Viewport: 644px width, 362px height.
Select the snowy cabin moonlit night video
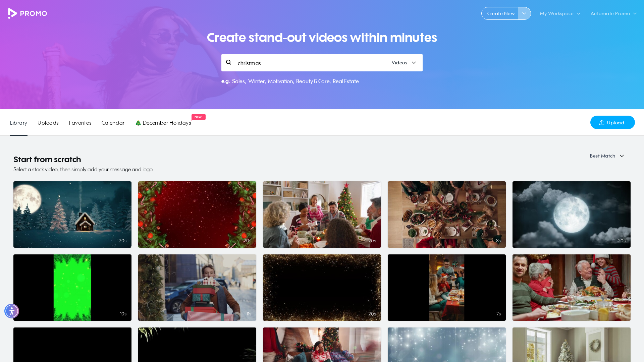tap(72, 215)
